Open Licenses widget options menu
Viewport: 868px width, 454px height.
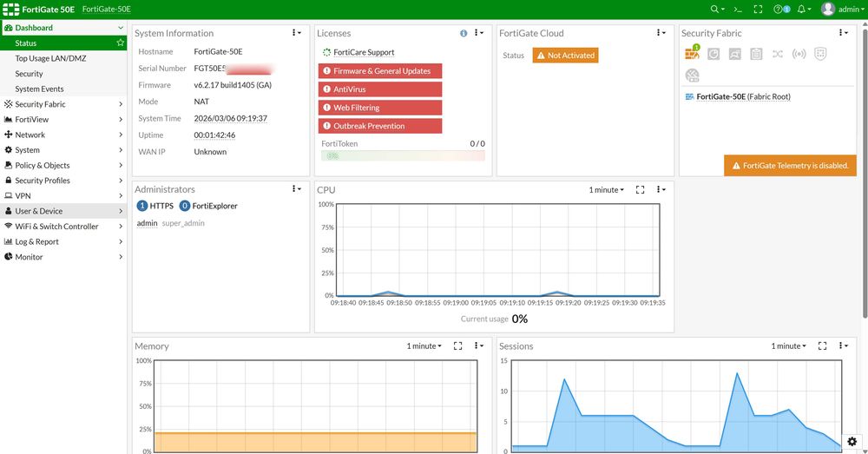(x=479, y=33)
